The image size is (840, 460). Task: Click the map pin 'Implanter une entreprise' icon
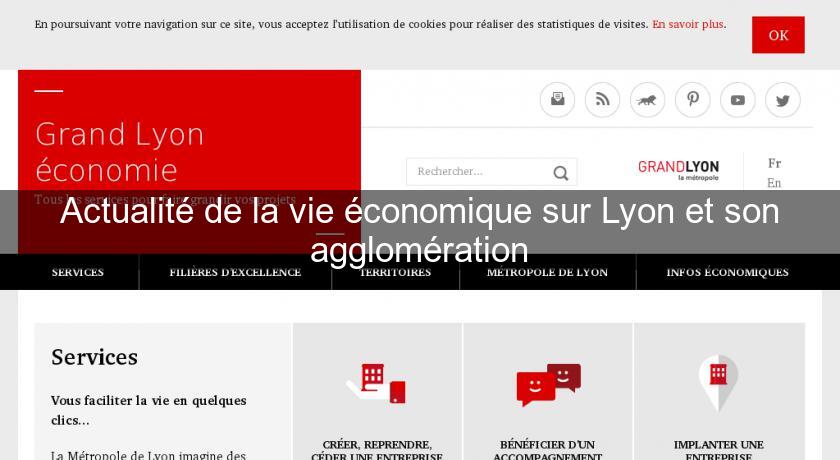[x=718, y=383]
